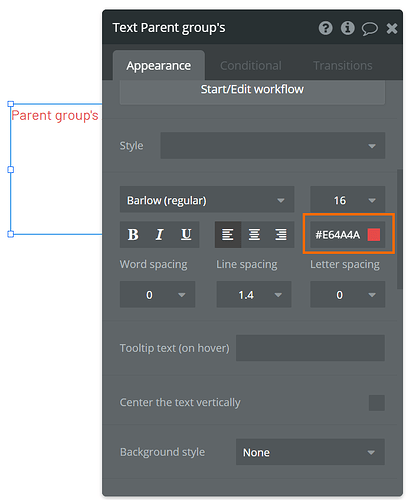416x500 pixels.
Task: Open the Background style None dropdown
Action: pyautogui.click(x=310, y=452)
